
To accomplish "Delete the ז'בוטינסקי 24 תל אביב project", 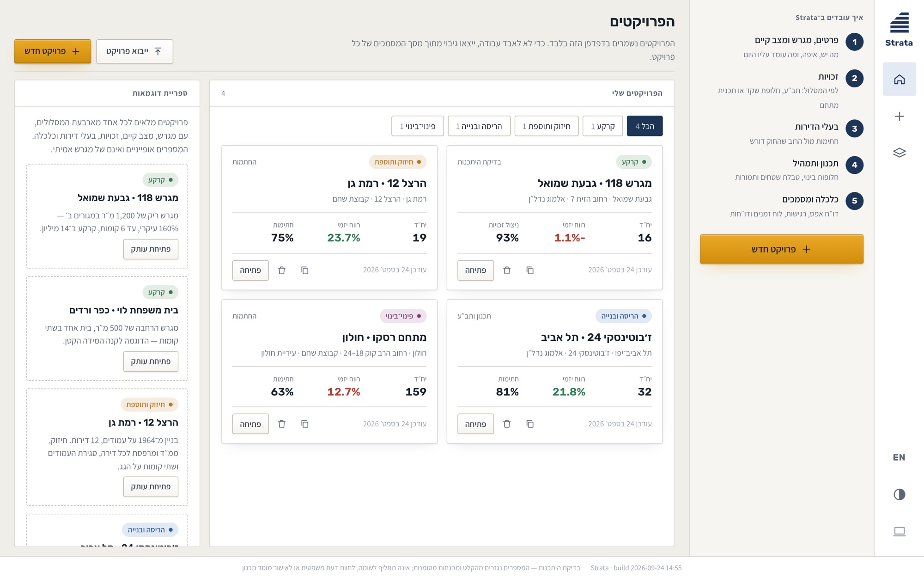I will tap(507, 424).
